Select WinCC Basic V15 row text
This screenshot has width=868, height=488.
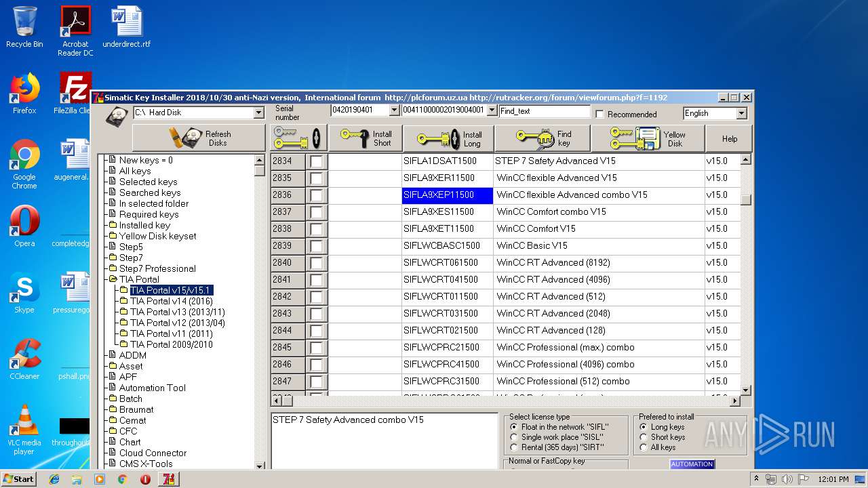coord(532,246)
